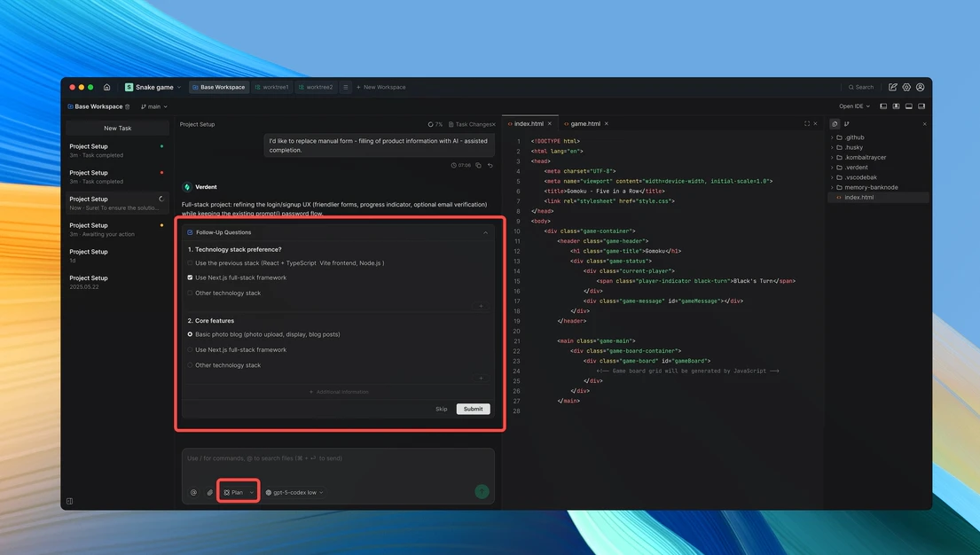Go to the home icon in title bar
The height and width of the screenshot is (555, 980).
pos(107,87)
